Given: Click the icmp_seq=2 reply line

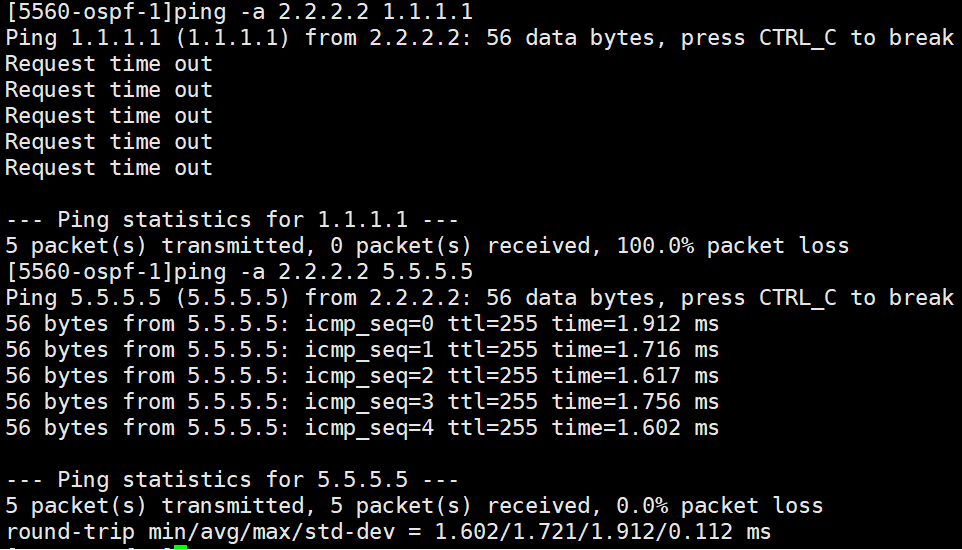Looking at the screenshot, I should click(x=362, y=376).
